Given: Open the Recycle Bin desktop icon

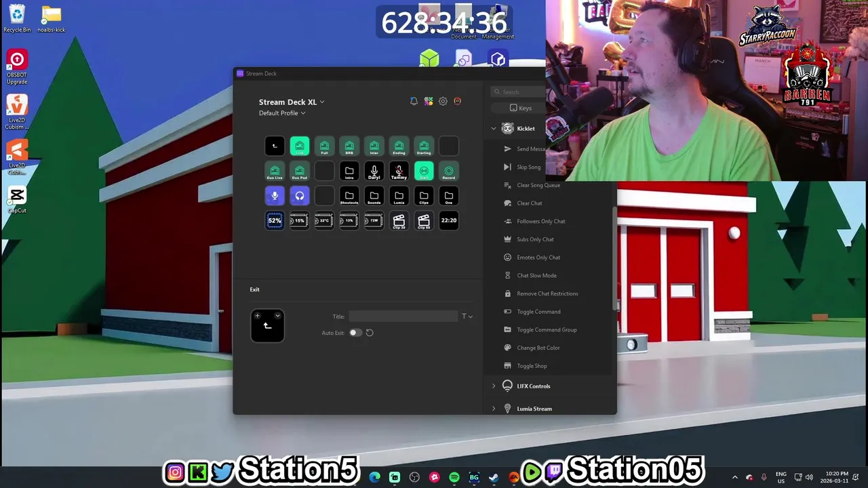Looking at the screenshot, I should 17,18.
